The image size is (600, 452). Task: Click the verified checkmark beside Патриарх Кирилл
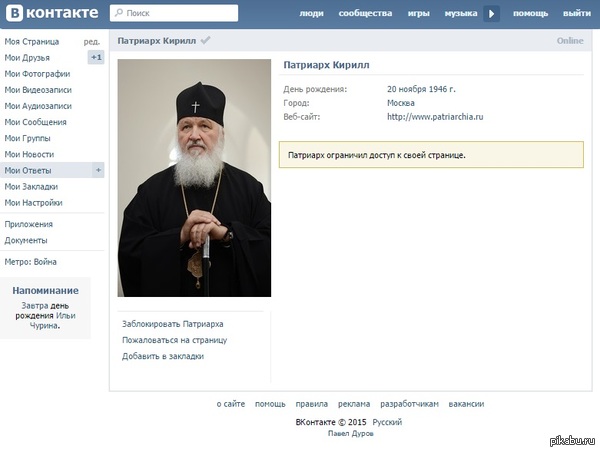205,41
